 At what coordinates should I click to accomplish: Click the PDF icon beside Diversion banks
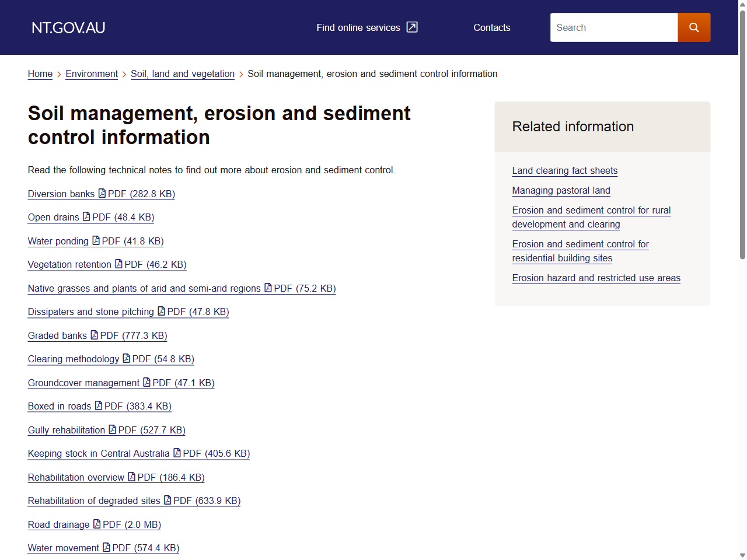coord(102,194)
